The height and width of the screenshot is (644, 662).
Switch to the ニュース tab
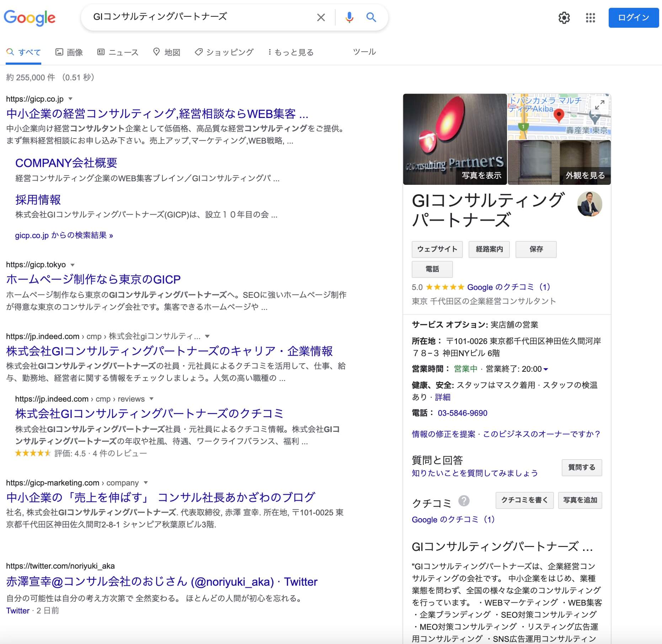tap(118, 52)
